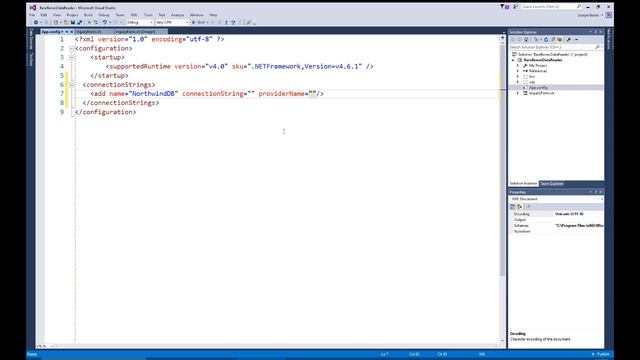Screen dimensions: 640x360
Task: Expand the obj folder node
Action: click(x=518, y=82)
